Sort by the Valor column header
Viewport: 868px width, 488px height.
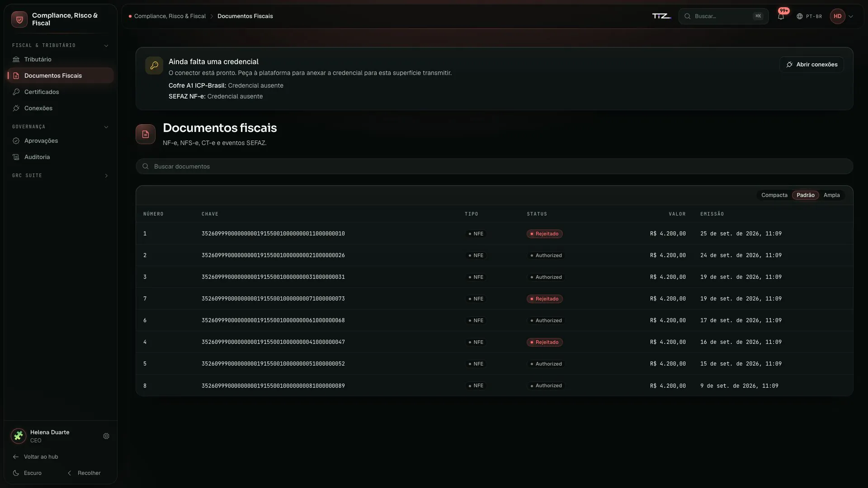pyautogui.click(x=677, y=214)
